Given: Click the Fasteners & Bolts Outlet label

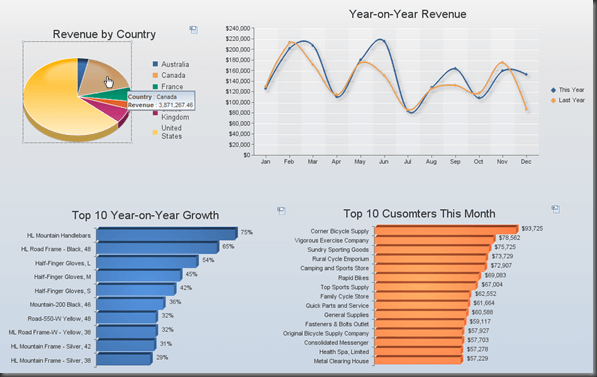Looking at the screenshot, I should 337,324.
